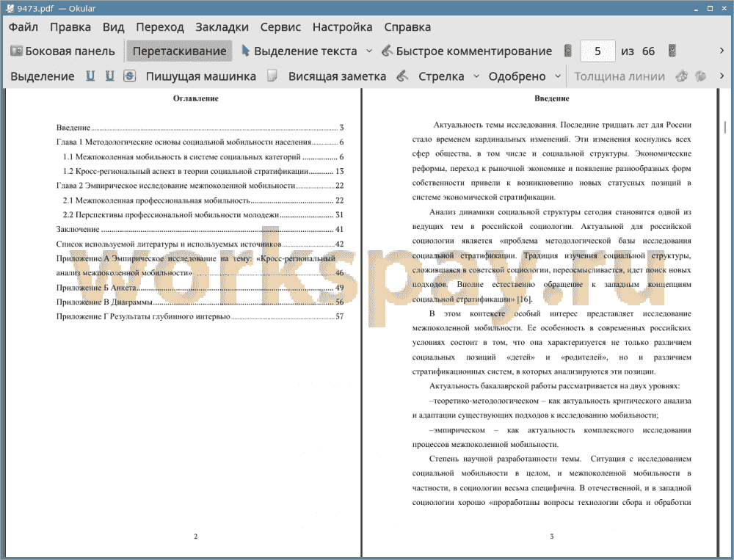The height and width of the screenshot is (560, 734).
Task: Choose the Висящая заметка popup note
Action: pos(337,76)
